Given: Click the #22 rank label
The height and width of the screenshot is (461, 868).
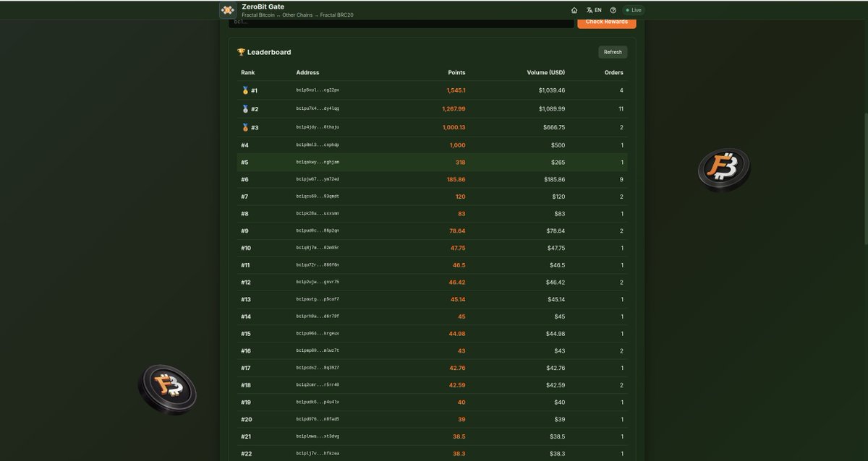Looking at the screenshot, I should click(246, 454).
